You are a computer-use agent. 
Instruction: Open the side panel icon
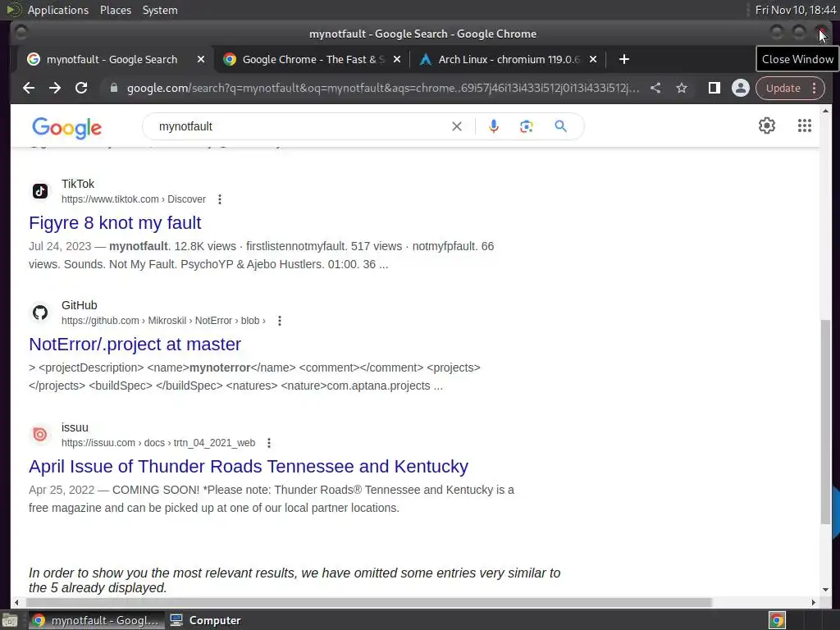[714, 88]
